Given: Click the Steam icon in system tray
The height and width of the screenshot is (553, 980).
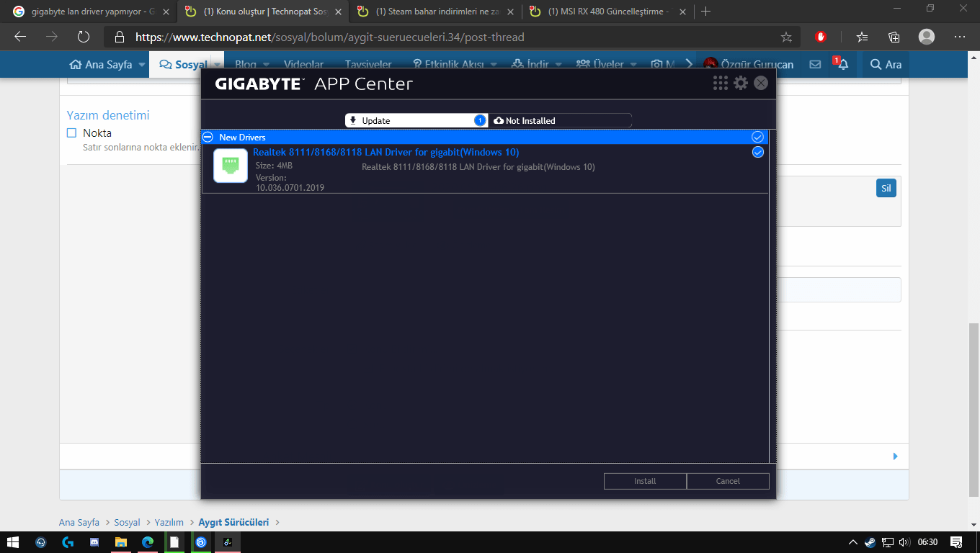Looking at the screenshot, I should point(870,542).
